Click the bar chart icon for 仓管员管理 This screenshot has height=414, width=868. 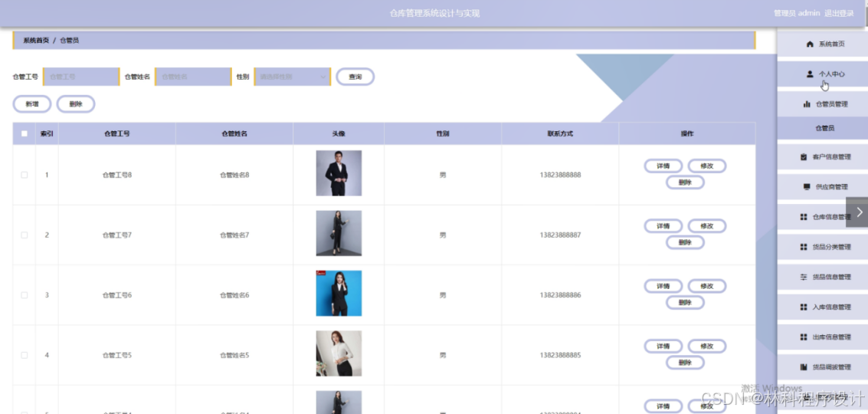[807, 104]
